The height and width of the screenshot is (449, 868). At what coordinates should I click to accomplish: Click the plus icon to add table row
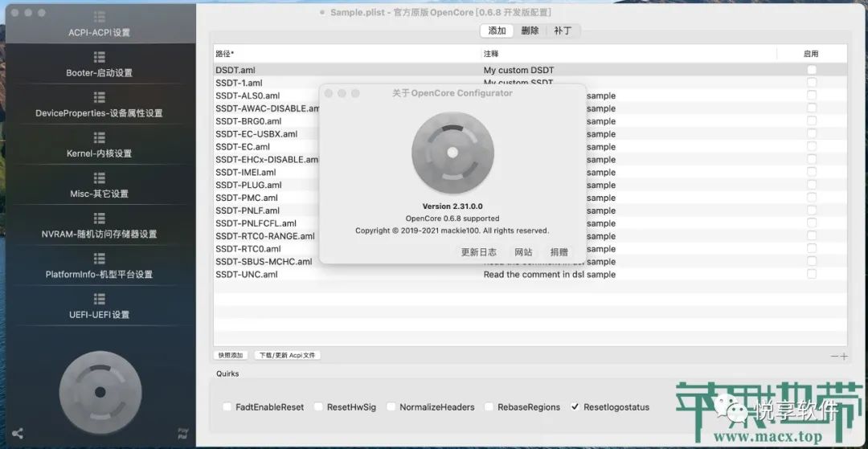(844, 357)
